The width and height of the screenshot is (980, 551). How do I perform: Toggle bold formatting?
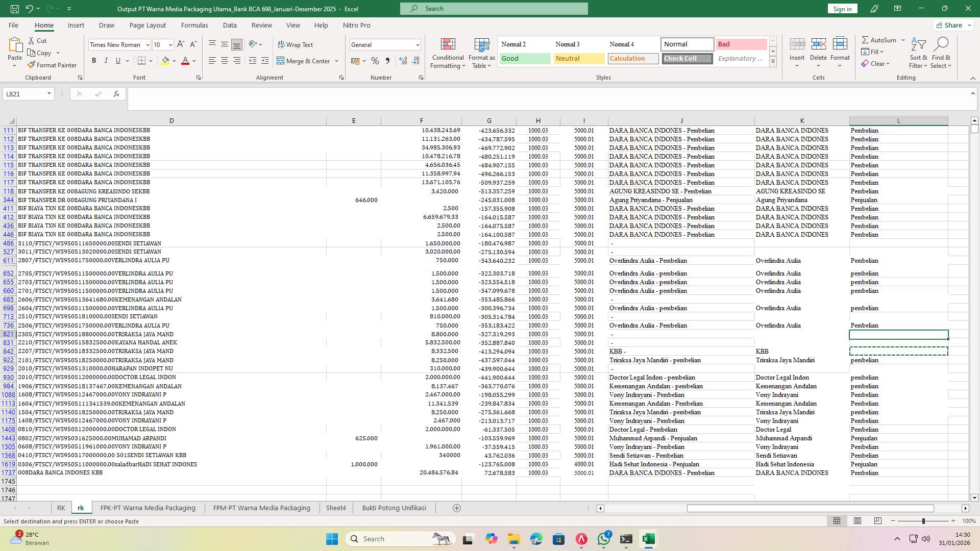pos(94,60)
